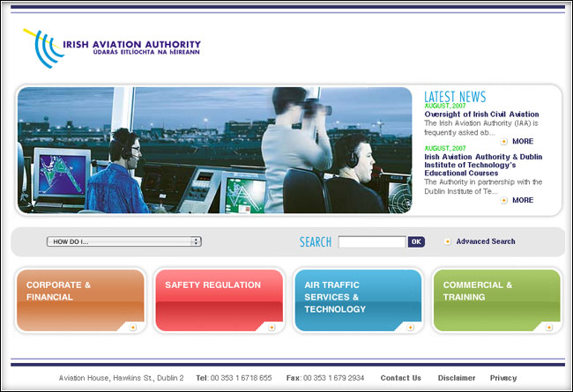Screen dimensions: 573x392
Task: Click the Irish Aviation Authority logo
Action: (x=112, y=48)
